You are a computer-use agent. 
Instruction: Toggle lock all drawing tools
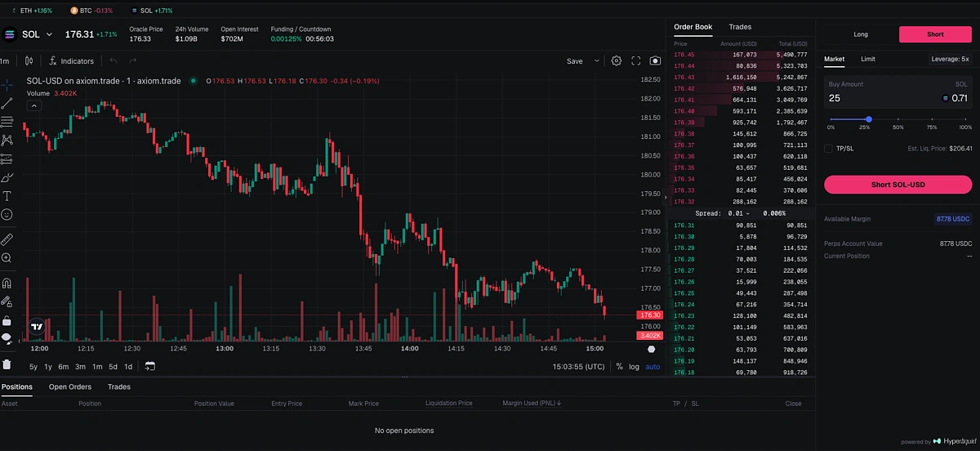coord(7,320)
